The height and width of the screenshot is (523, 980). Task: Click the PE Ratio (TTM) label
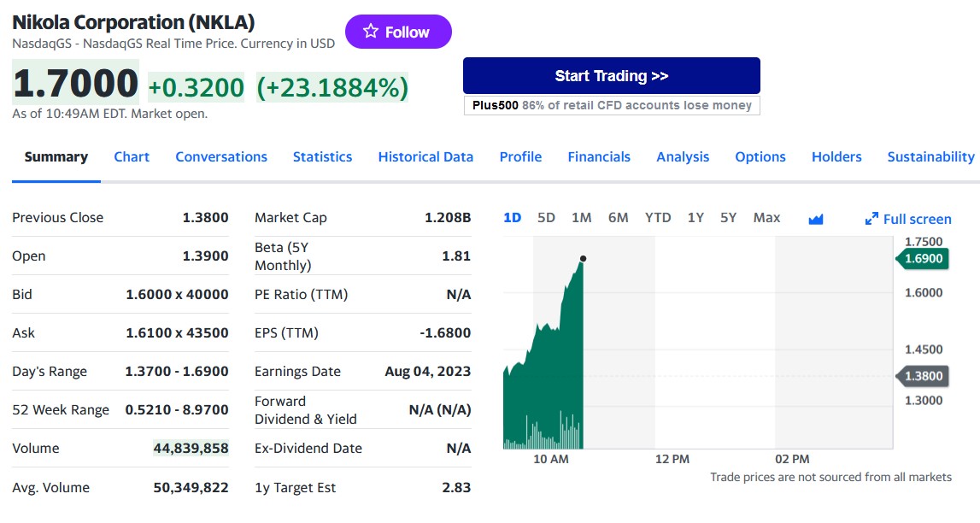coord(302,294)
